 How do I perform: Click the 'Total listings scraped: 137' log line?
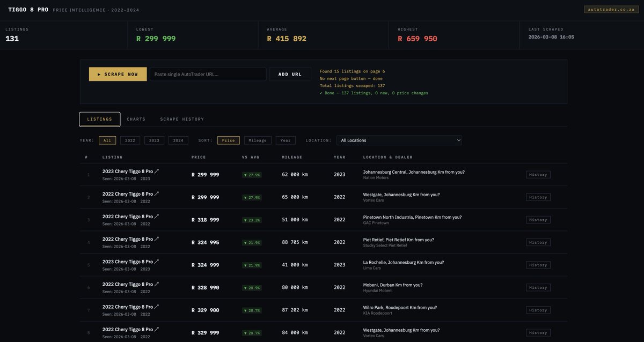(x=353, y=86)
